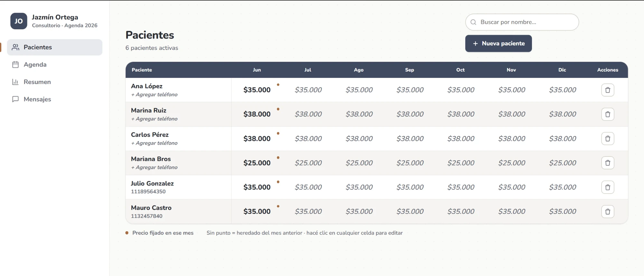Image resolution: width=644 pixels, height=276 pixels.
Task: Delete Marina Ruiz using the trash icon
Action: coord(608,114)
